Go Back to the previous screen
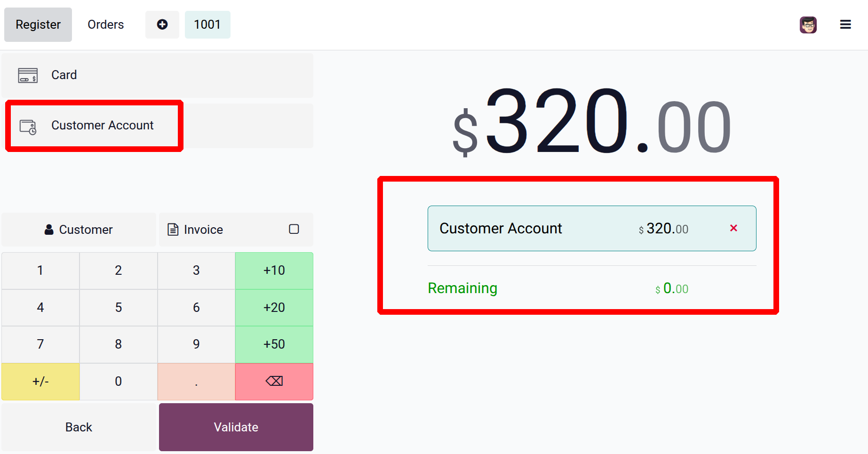 (79, 427)
